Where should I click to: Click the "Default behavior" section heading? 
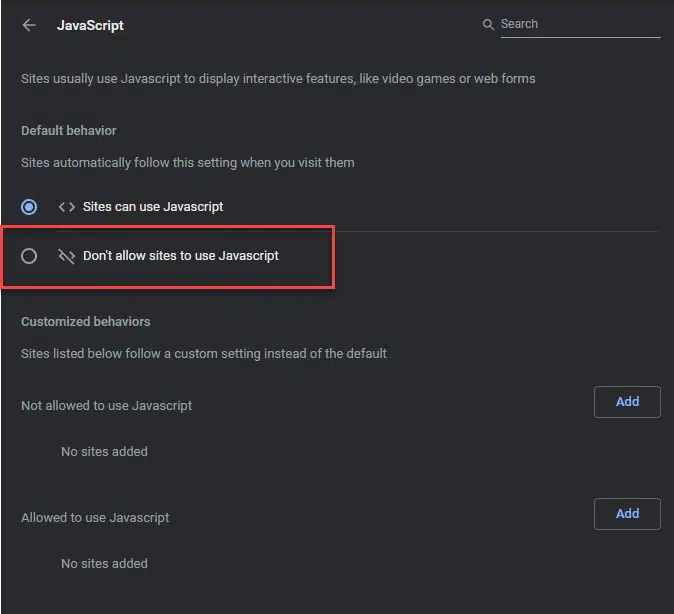[x=69, y=131]
